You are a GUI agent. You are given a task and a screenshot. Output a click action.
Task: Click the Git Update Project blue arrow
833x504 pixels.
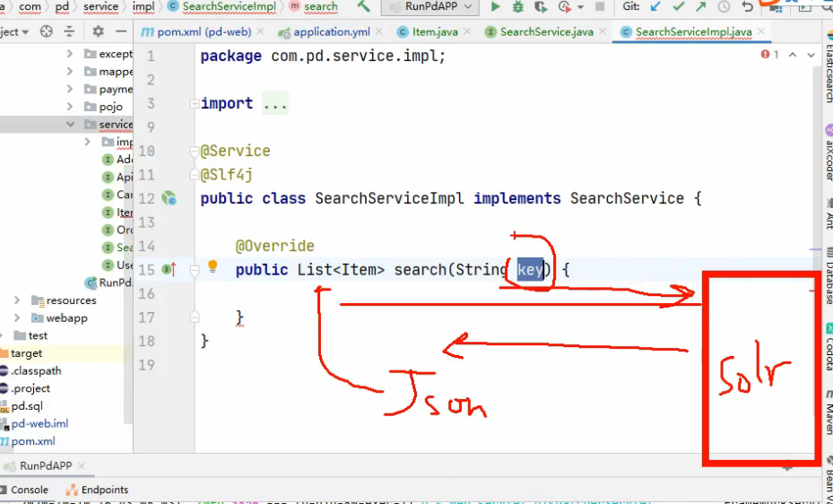(x=656, y=7)
